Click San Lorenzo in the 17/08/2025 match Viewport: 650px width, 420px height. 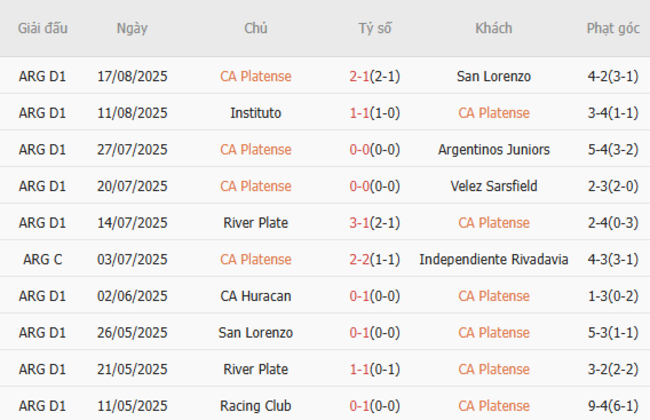pos(493,76)
